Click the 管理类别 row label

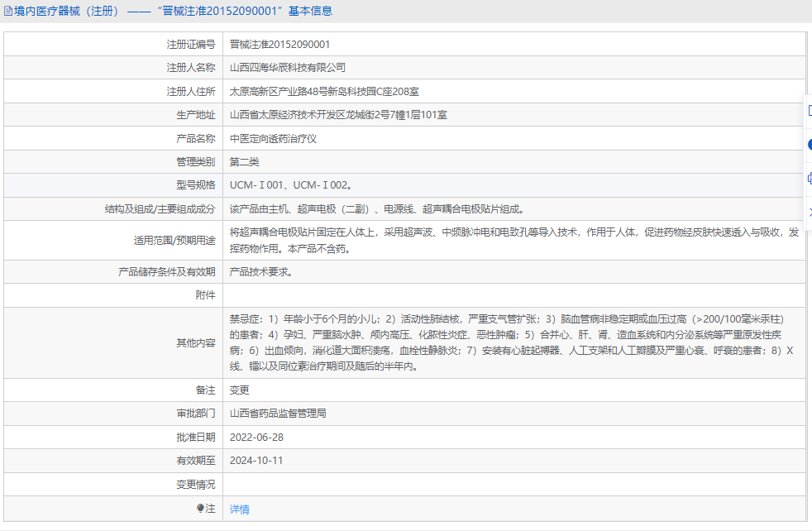click(x=195, y=161)
